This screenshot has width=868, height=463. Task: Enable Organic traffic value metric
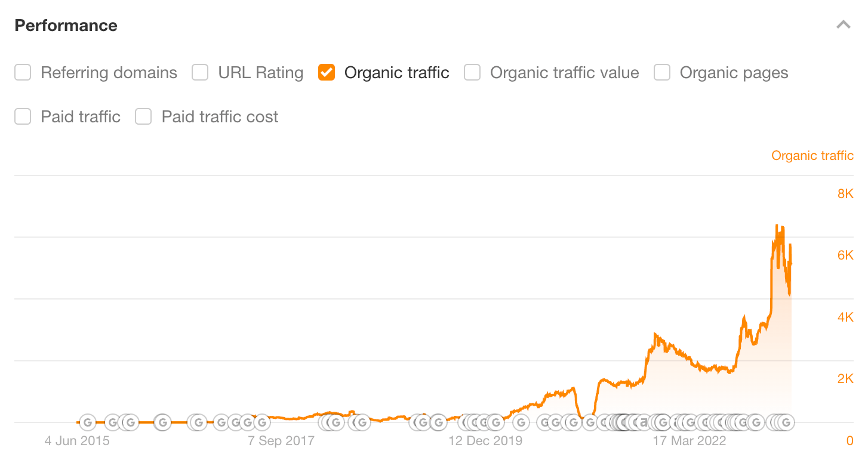472,72
